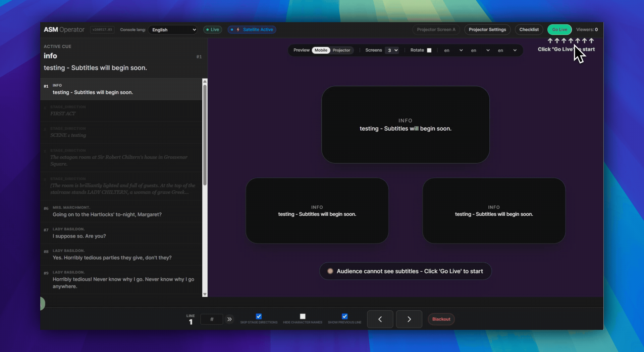Trigger the Blackout button

441,319
